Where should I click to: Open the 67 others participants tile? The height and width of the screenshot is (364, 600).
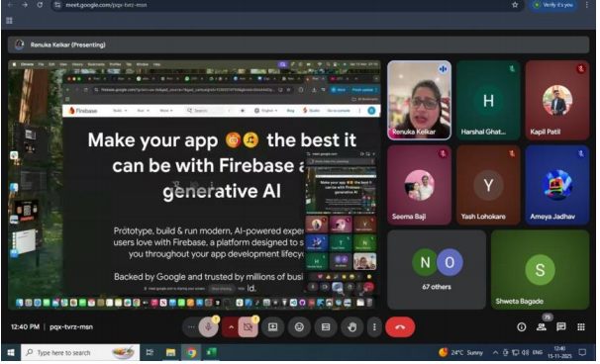click(437, 271)
